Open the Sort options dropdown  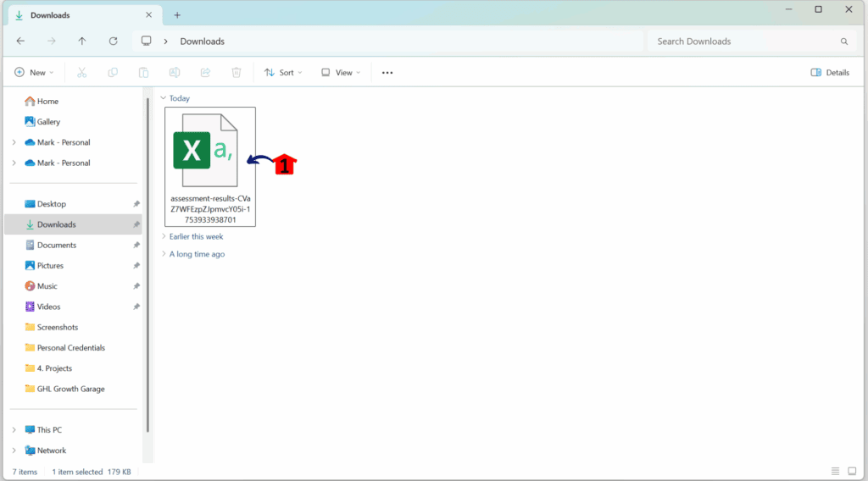click(283, 73)
